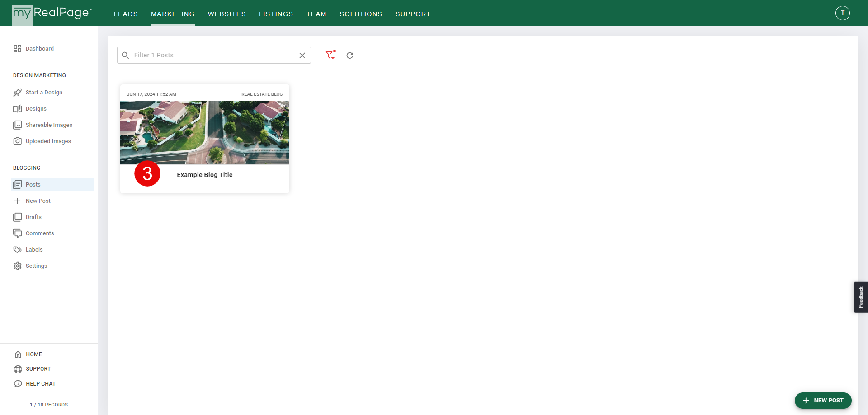Open the Solutions menu
The image size is (868, 415).
[361, 14]
